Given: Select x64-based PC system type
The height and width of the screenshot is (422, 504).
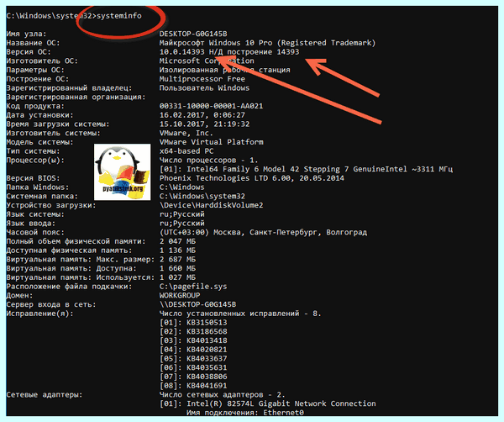Looking at the screenshot, I should click(x=186, y=150).
